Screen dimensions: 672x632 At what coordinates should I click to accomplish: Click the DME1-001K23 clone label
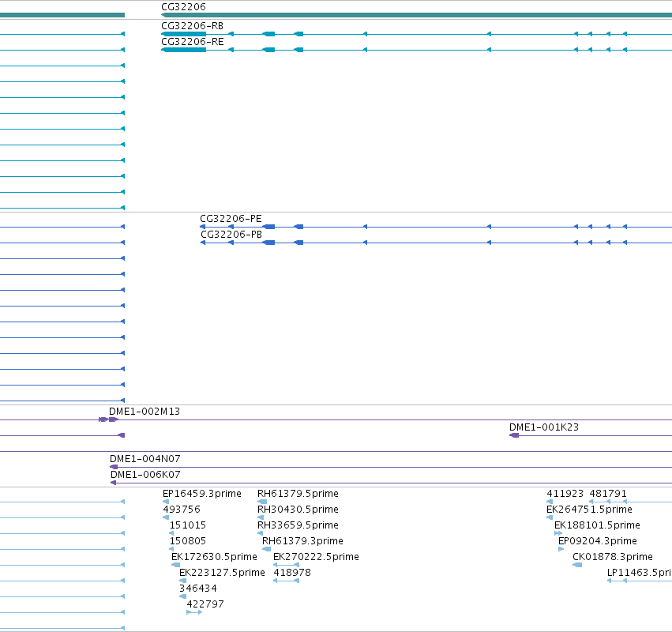(x=544, y=427)
